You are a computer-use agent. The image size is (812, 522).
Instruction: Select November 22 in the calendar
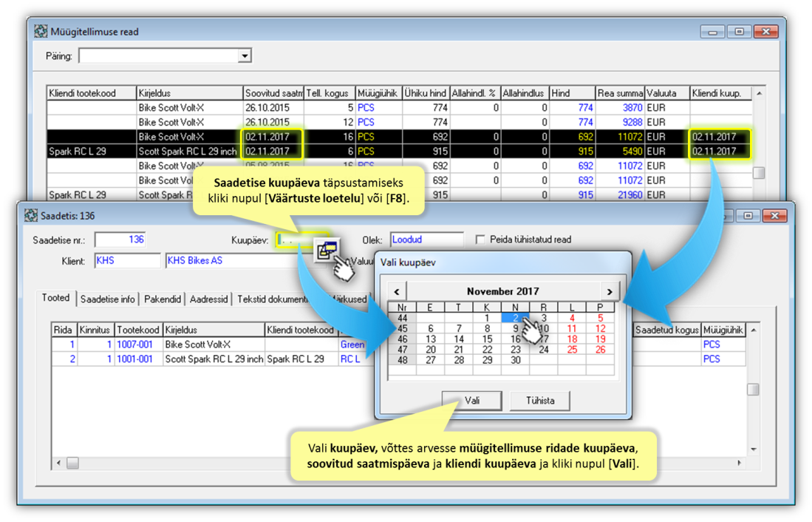(487, 350)
